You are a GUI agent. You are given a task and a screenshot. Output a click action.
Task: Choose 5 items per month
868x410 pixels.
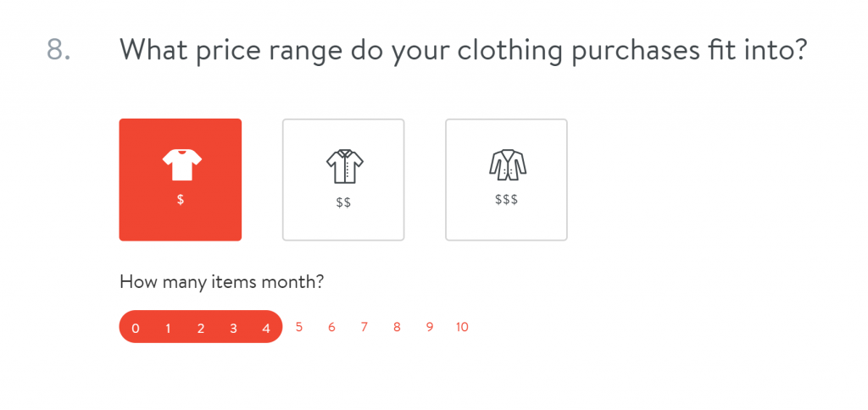tap(299, 327)
